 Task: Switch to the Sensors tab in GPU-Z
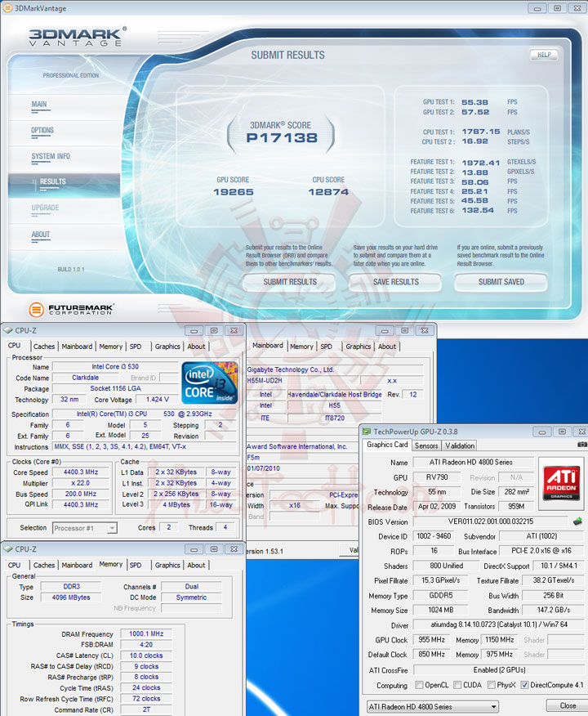point(426,445)
